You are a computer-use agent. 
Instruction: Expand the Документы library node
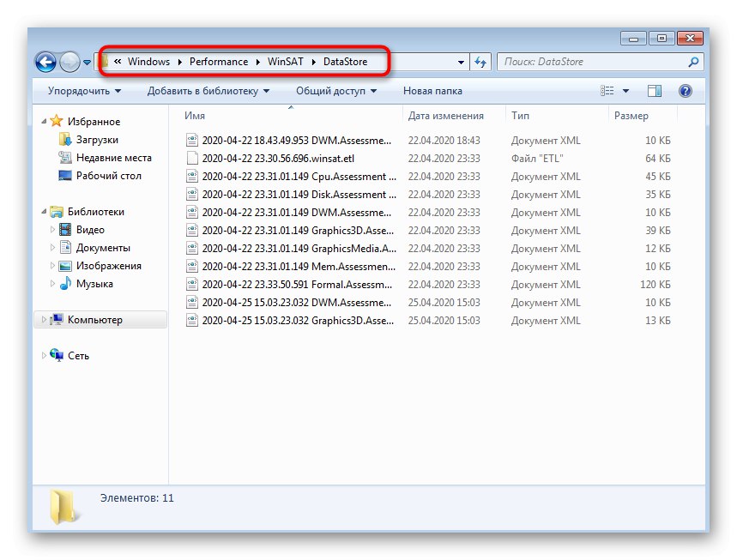[x=52, y=248]
